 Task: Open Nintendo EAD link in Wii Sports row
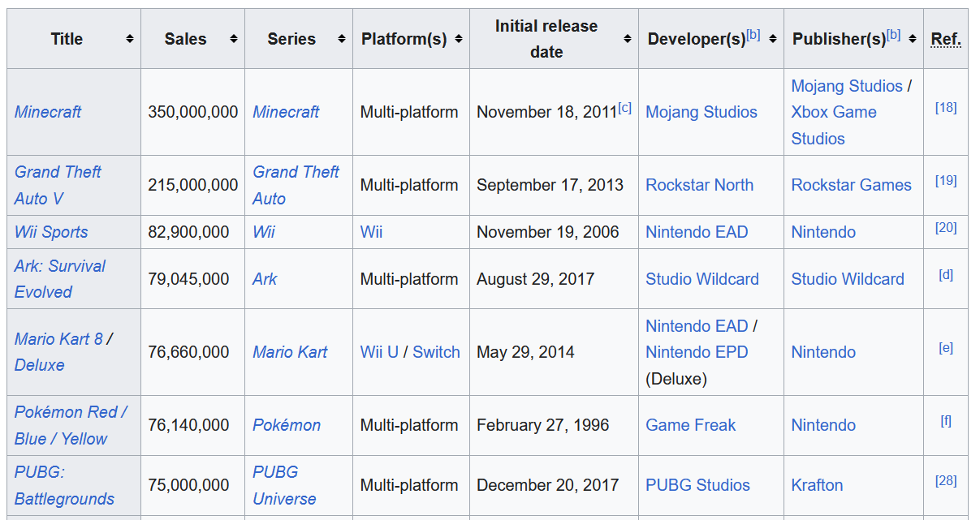(697, 232)
